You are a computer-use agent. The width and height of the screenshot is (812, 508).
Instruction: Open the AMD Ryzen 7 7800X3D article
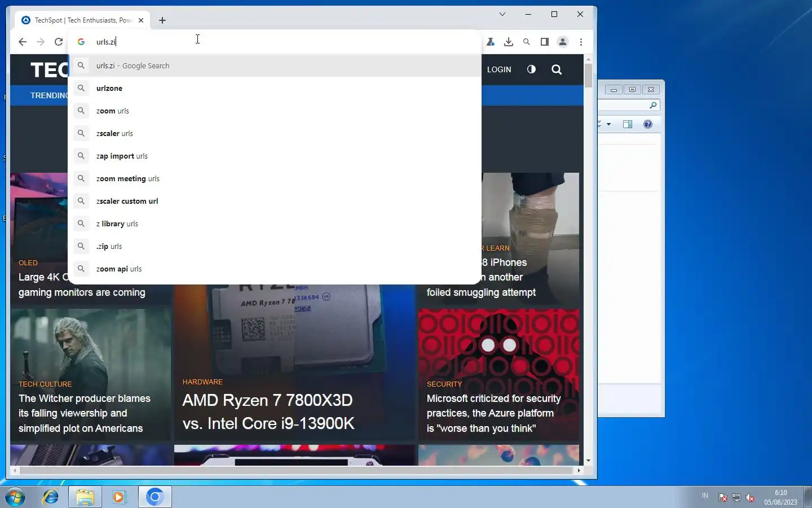pyautogui.click(x=268, y=411)
